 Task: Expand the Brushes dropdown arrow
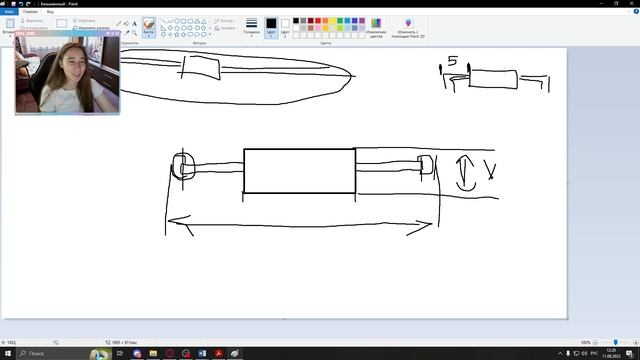(x=149, y=35)
